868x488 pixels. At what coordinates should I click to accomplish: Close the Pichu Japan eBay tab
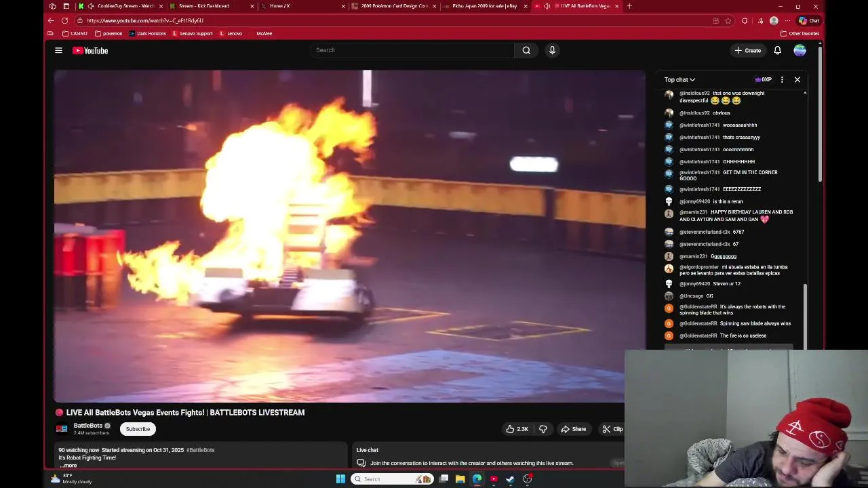(526, 6)
